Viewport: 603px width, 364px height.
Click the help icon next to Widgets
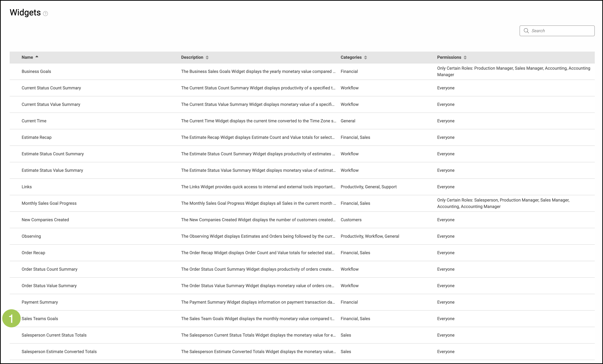(x=45, y=13)
